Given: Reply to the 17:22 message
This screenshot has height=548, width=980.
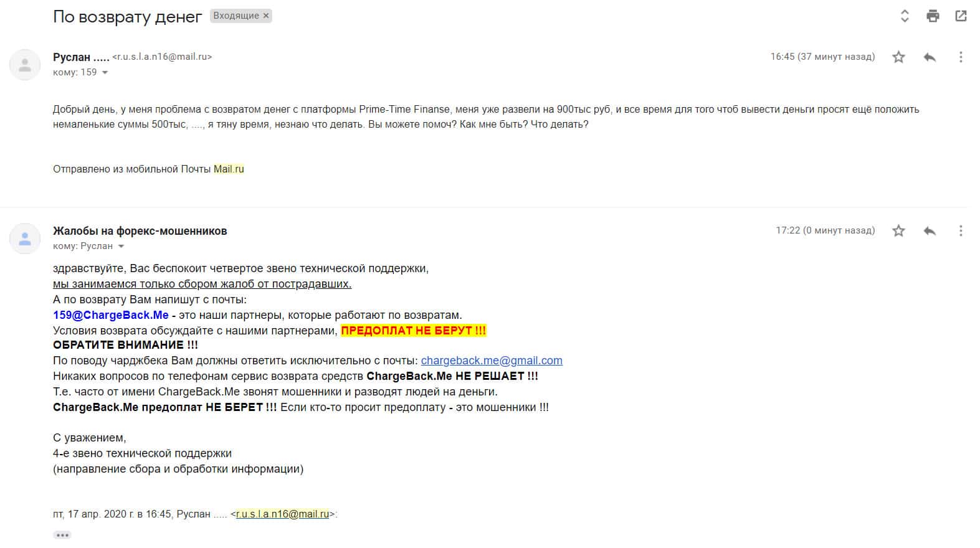Looking at the screenshot, I should click(x=930, y=231).
